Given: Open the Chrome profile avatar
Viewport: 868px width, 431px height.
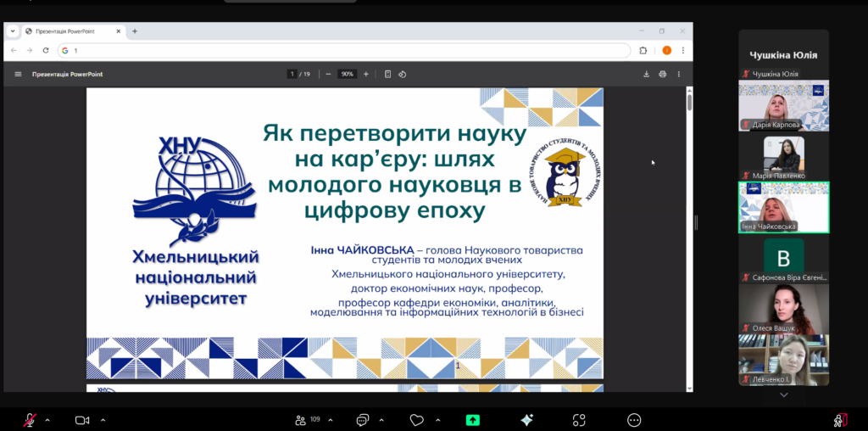Looking at the screenshot, I should coord(667,50).
